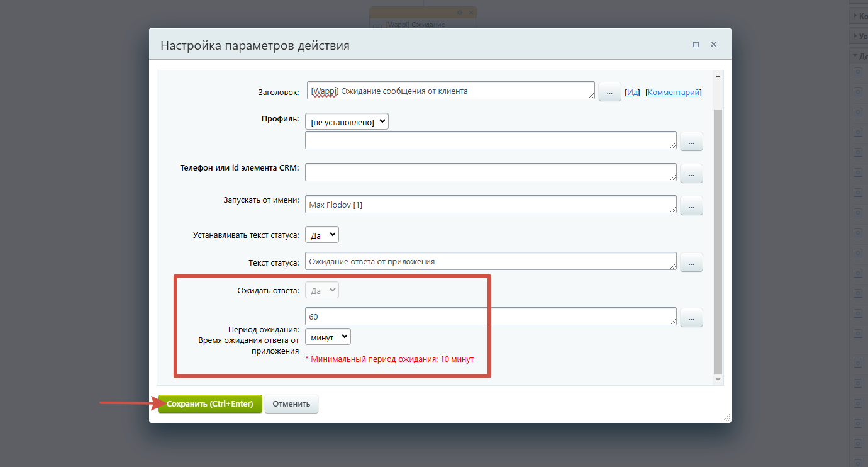Open value picker next to Период ожидания field

[x=691, y=318]
